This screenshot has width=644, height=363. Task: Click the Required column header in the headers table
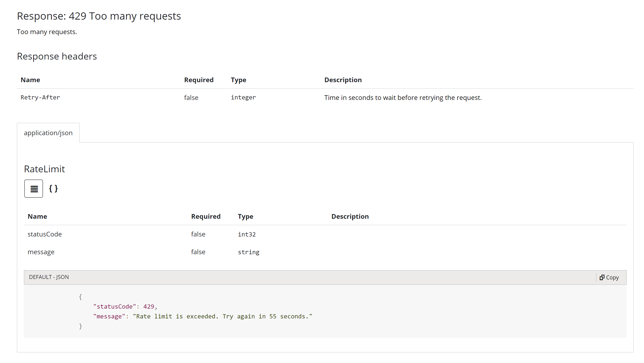[199, 80]
